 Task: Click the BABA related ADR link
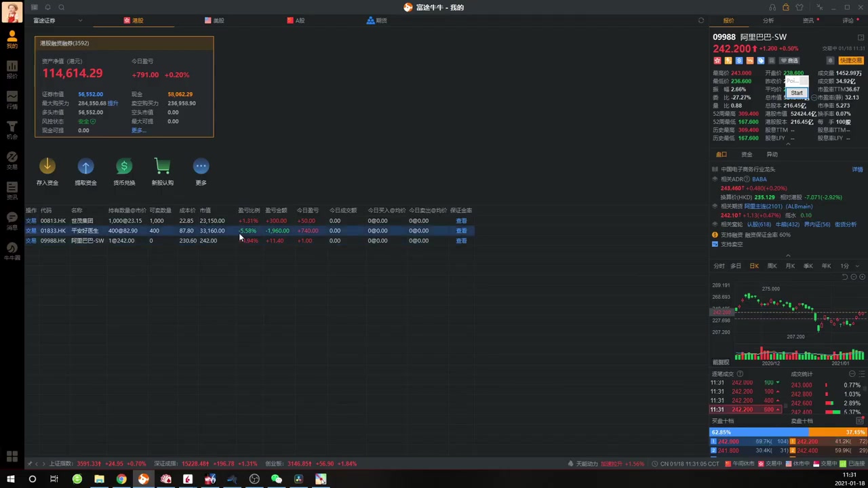pyautogui.click(x=759, y=179)
